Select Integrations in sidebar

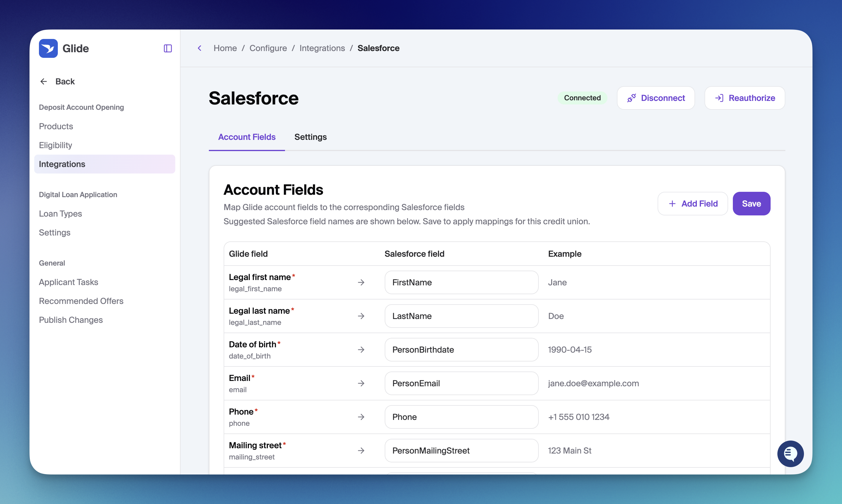coord(104,164)
